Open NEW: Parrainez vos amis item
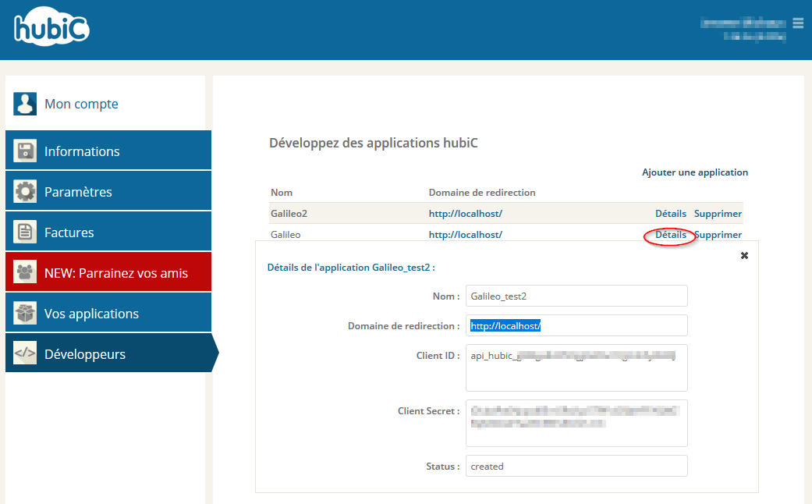 (108, 272)
